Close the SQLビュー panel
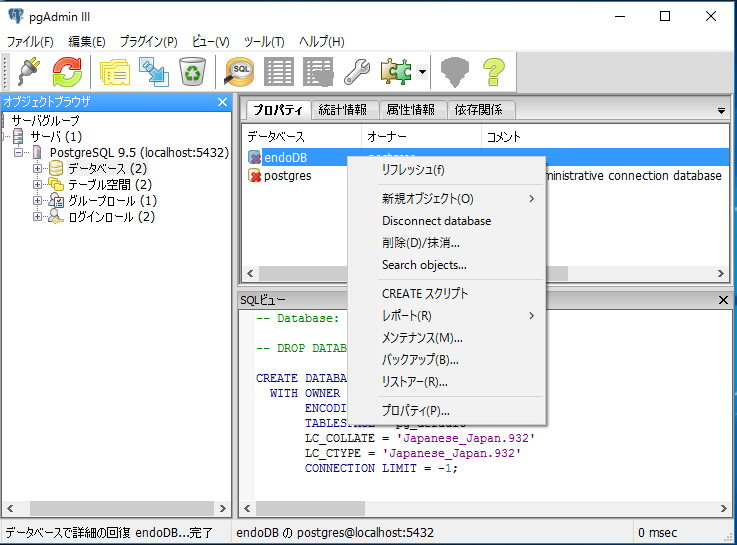Image resolution: width=737 pixels, height=545 pixels. pyautogui.click(x=723, y=300)
